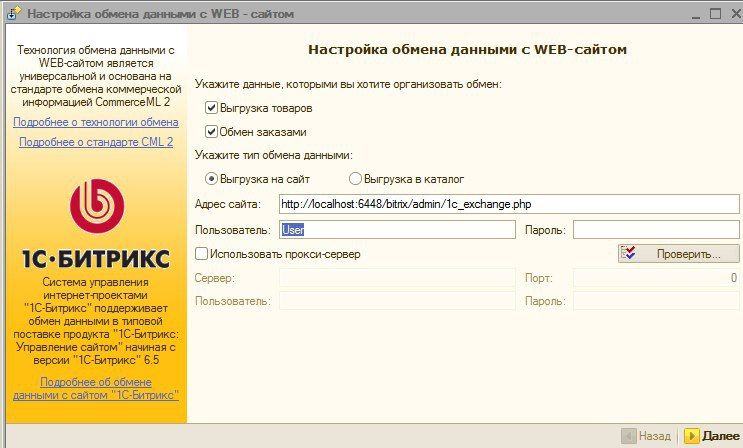
Task: Click the yellow arrow icon next to Далее
Action: coord(692,436)
